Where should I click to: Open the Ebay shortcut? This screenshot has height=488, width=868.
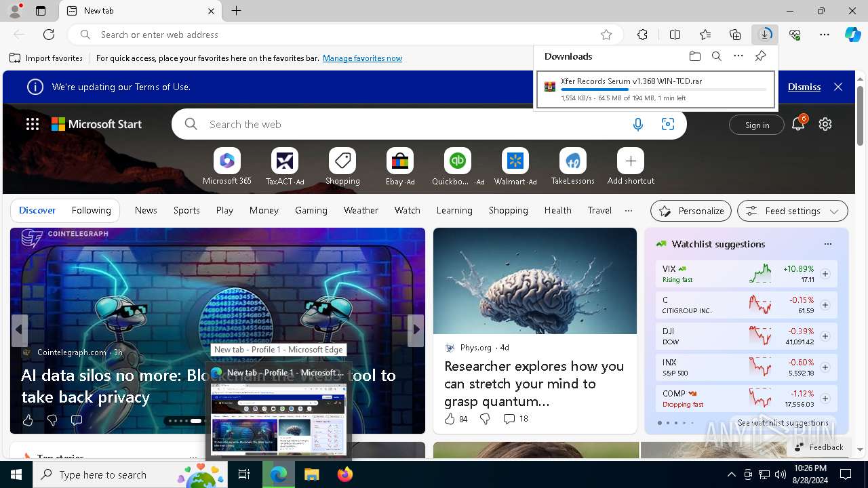point(400,167)
